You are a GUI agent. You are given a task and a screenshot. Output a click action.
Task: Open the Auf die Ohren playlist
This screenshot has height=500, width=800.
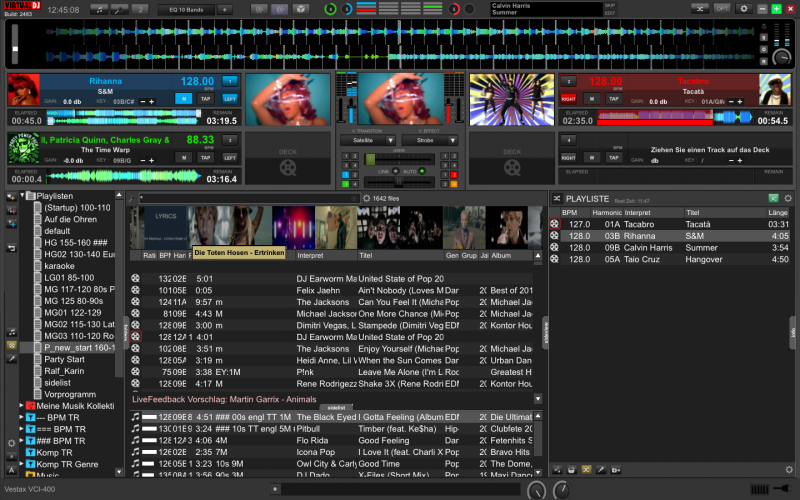(x=70, y=219)
